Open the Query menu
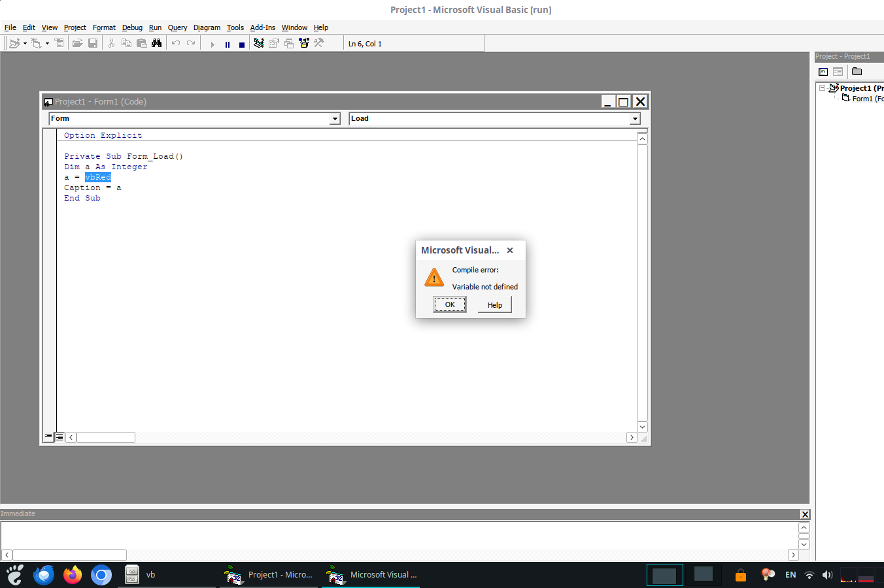The height and width of the screenshot is (588, 884). pos(177,27)
